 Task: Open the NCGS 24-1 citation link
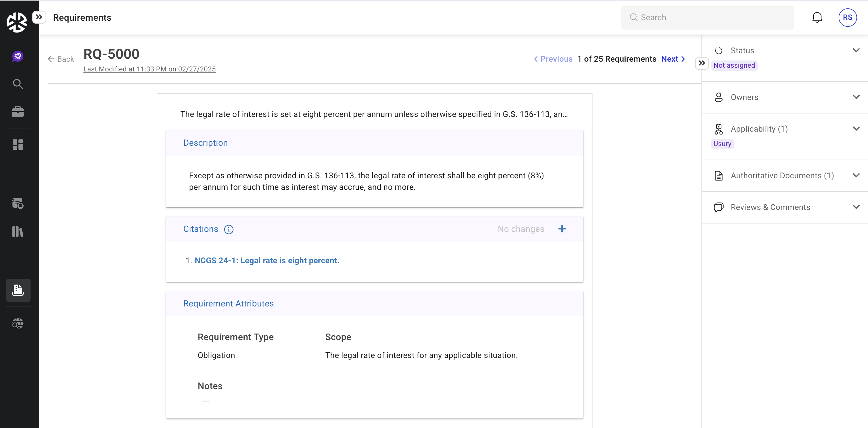[267, 260]
